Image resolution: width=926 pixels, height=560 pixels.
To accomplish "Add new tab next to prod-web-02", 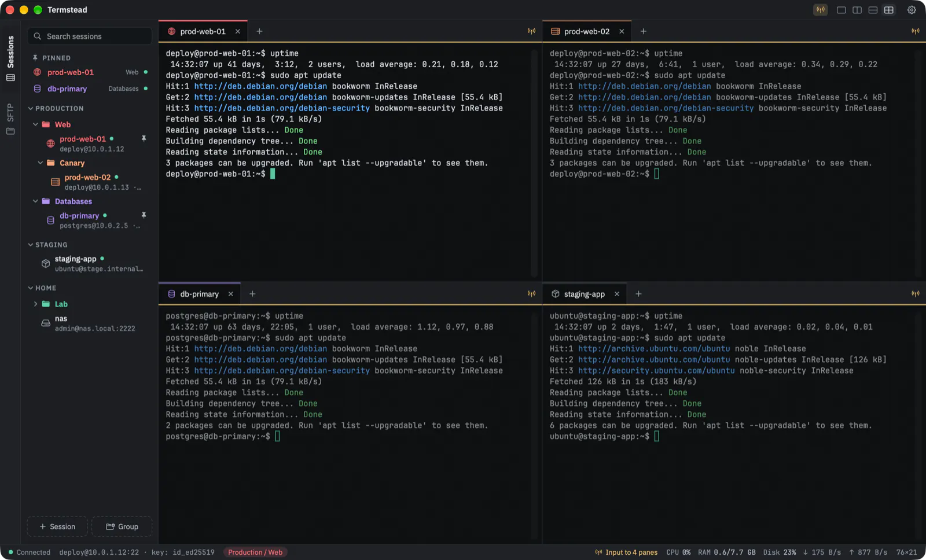I will pos(643,31).
